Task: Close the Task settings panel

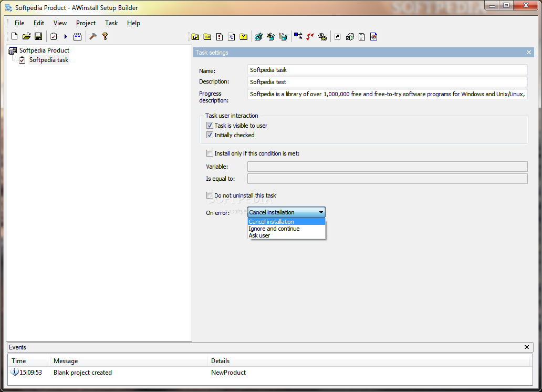Action: [x=528, y=53]
